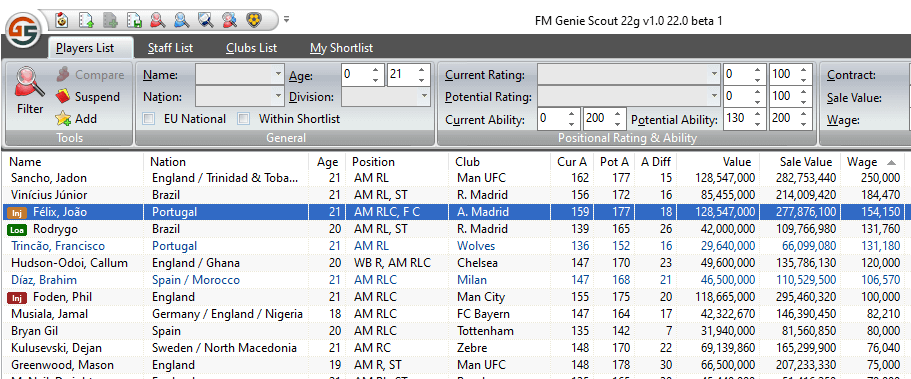911x379 pixels.
Task: Sort by the Name column header
Action: (x=73, y=162)
